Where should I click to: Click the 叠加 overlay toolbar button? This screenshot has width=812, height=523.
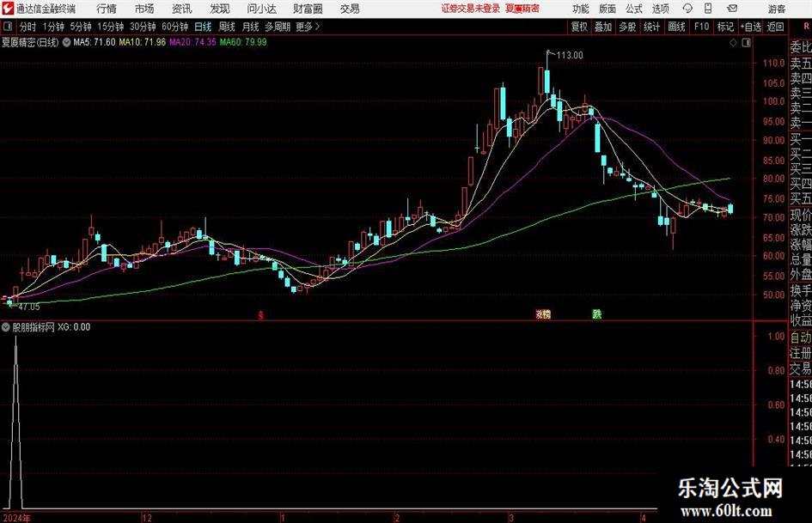coord(603,27)
